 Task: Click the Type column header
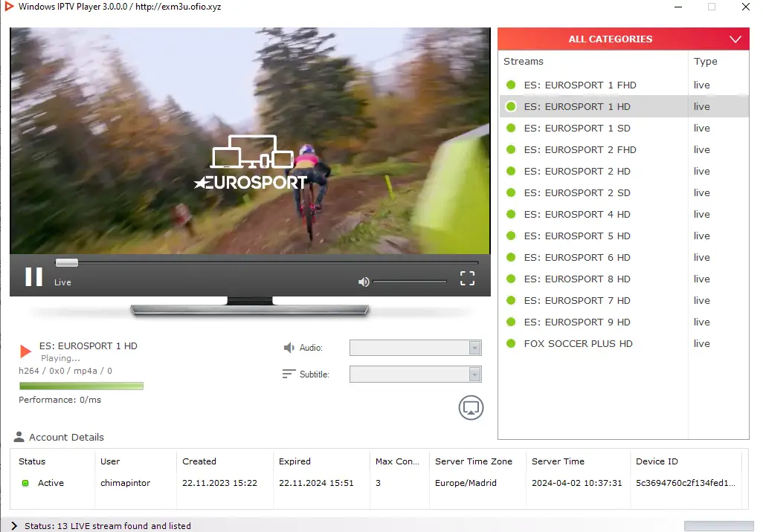pos(706,61)
